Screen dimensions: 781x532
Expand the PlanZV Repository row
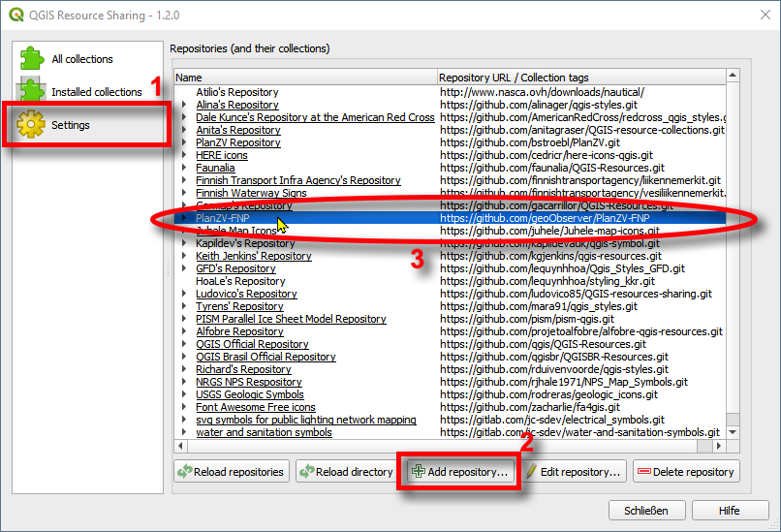(x=184, y=142)
